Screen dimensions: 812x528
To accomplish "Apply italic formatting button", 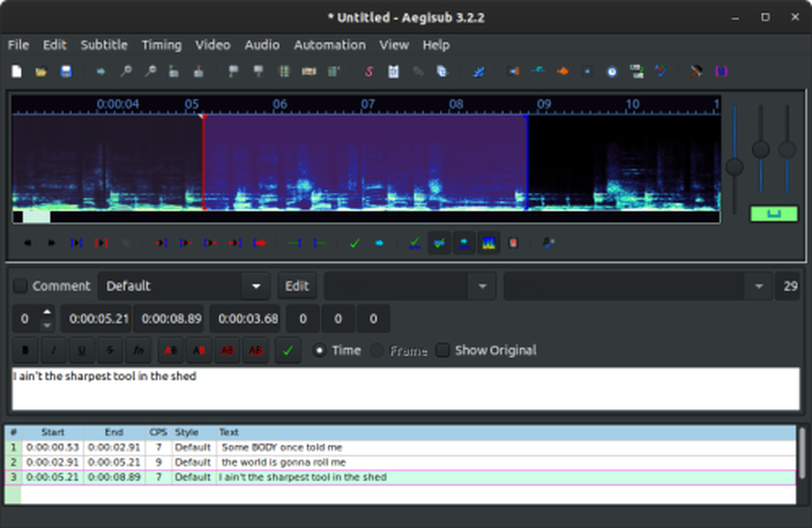I will [x=54, y=351].
